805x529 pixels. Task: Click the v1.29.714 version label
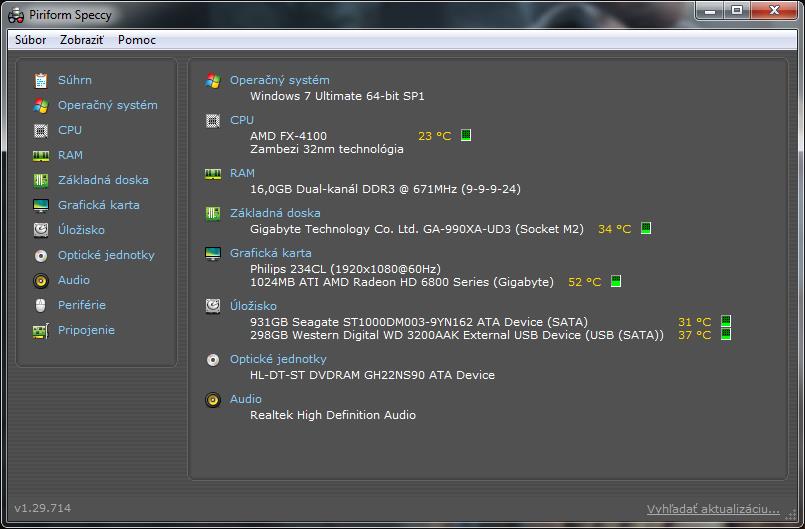tap(43, 508)
